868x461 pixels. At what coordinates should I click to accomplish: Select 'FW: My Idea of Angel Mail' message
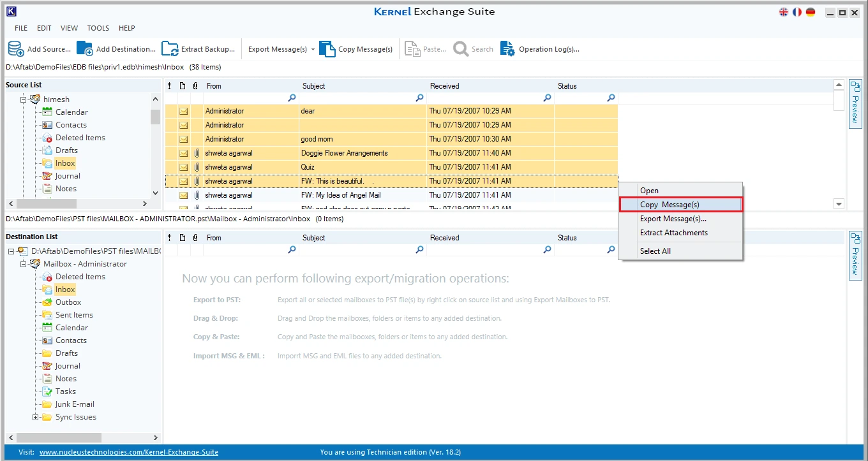click(391, 195)
